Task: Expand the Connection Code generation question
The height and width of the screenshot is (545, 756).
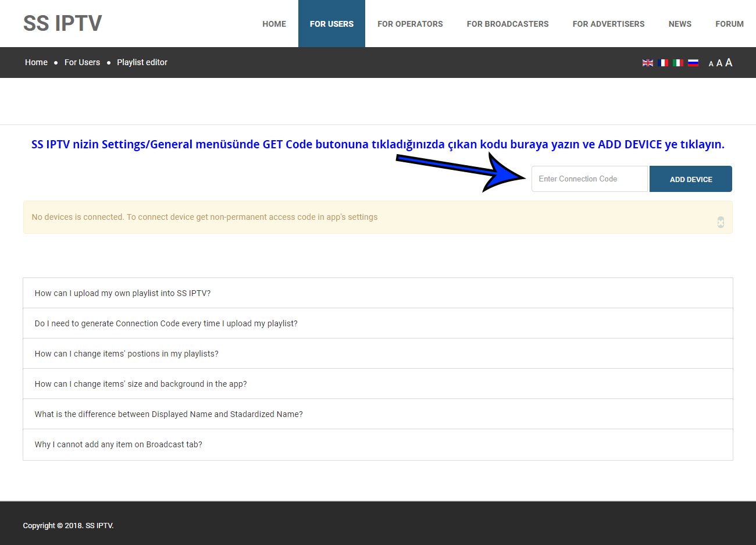Action: pyautogui.click(x=166, y=323)
